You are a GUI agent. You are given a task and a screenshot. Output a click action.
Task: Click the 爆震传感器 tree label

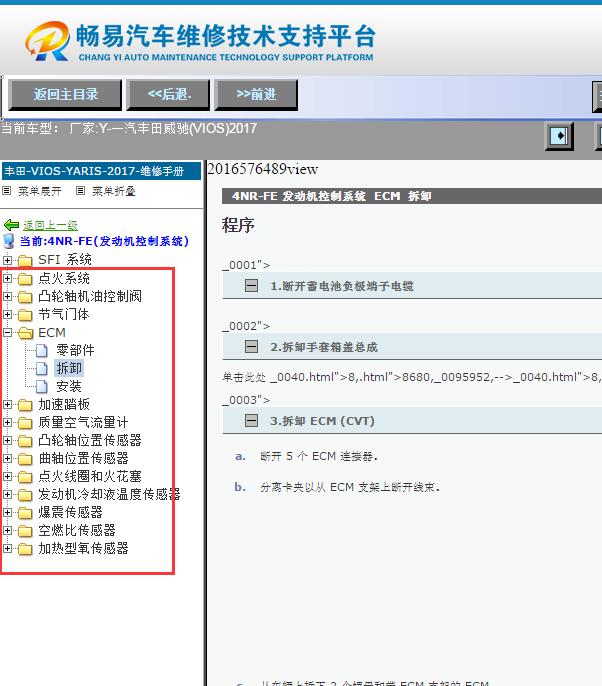[70, 512]
